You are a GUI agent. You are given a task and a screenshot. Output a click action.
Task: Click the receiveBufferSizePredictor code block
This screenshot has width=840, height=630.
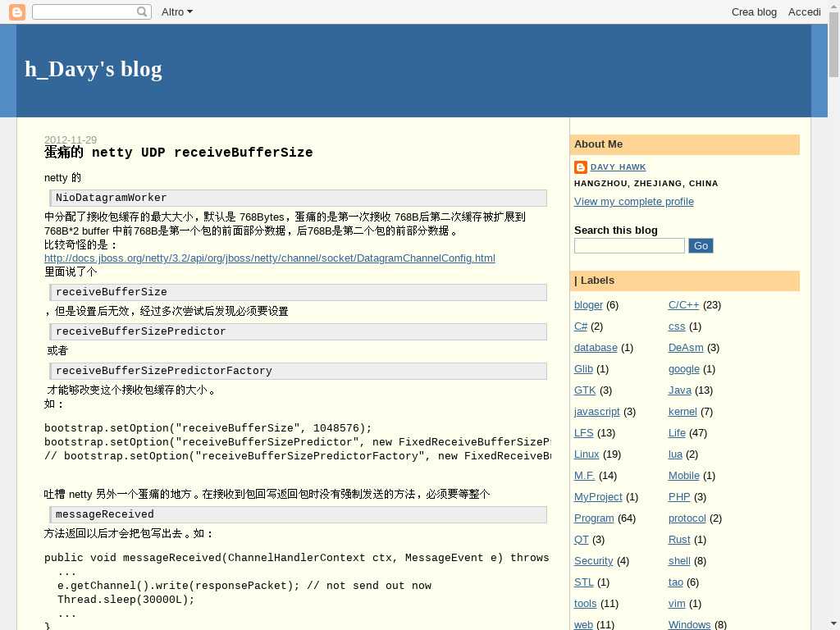tap(298, 331)
